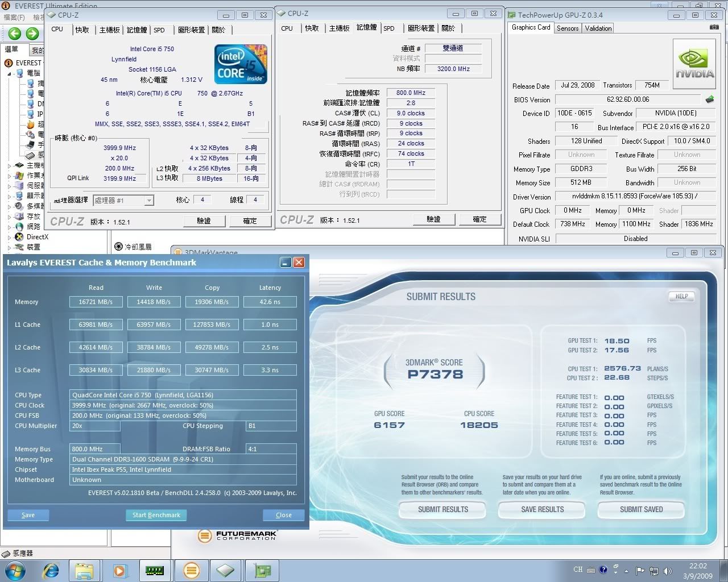This screenshot has width=728, height=582.
Task: Click the Windows Start orb
Action: click(x=14, y=569)
